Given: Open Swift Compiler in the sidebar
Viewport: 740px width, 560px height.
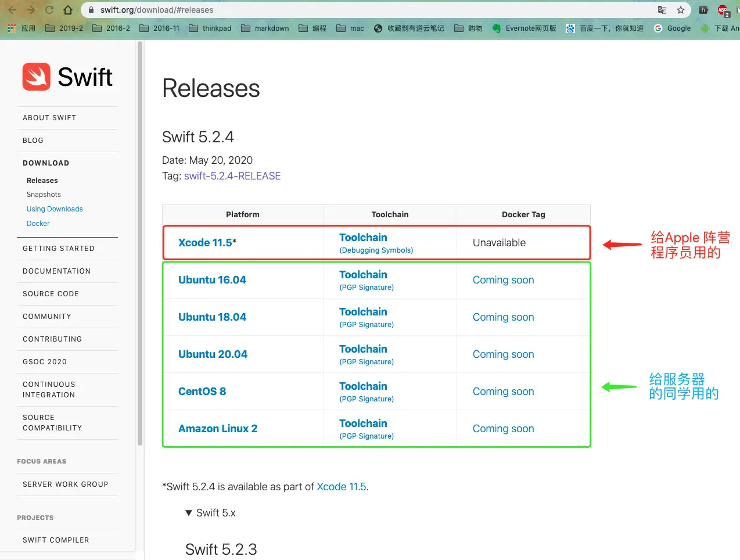Looking at the screenshot, I should tap(56, 540).
